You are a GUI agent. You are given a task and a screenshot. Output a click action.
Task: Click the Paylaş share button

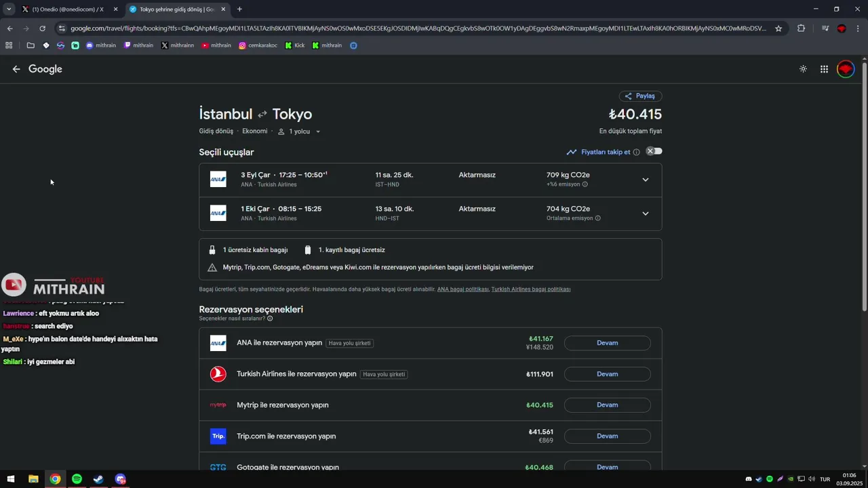pyautogui.click(x=640, y=96)
